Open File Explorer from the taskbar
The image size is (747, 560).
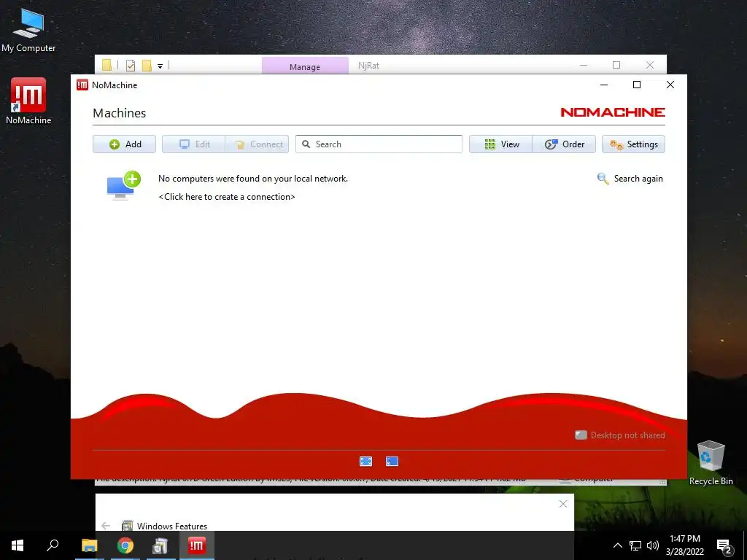point(89,545)
